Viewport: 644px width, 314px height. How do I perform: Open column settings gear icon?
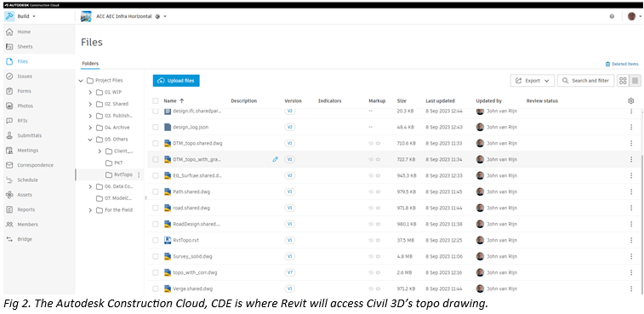(631, 100)
